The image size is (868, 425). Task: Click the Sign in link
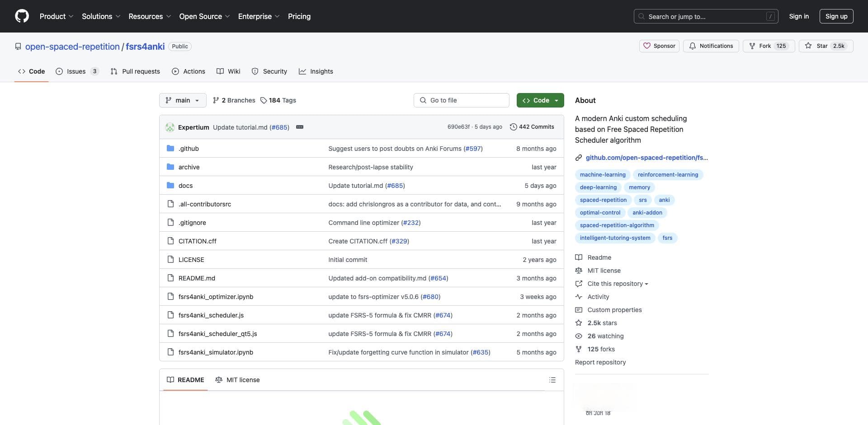799,16
